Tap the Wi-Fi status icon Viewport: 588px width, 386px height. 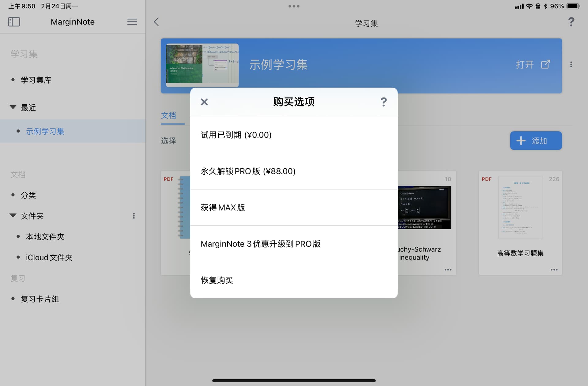click(x=529, y=6)
